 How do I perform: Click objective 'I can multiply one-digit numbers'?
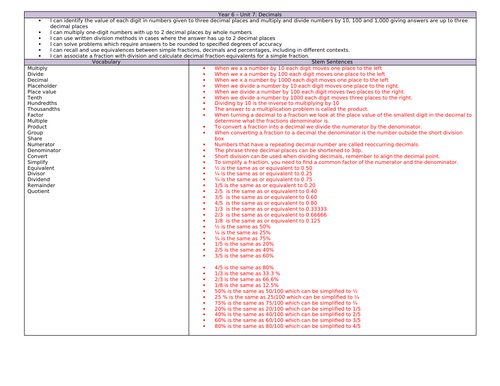point(151,32)
